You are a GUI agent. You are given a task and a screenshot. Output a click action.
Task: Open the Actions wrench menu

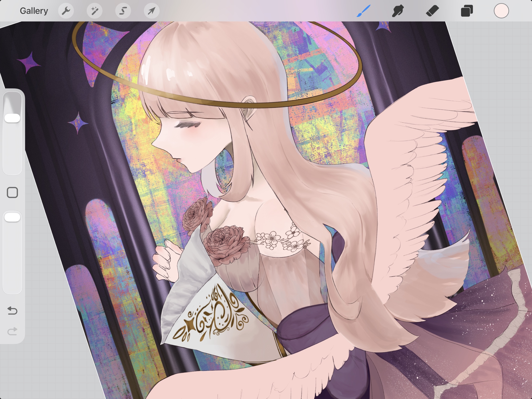[x=66, y=11]
